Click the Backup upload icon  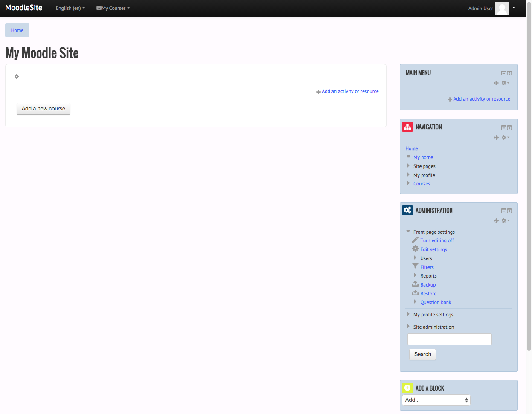coord(415,284)
